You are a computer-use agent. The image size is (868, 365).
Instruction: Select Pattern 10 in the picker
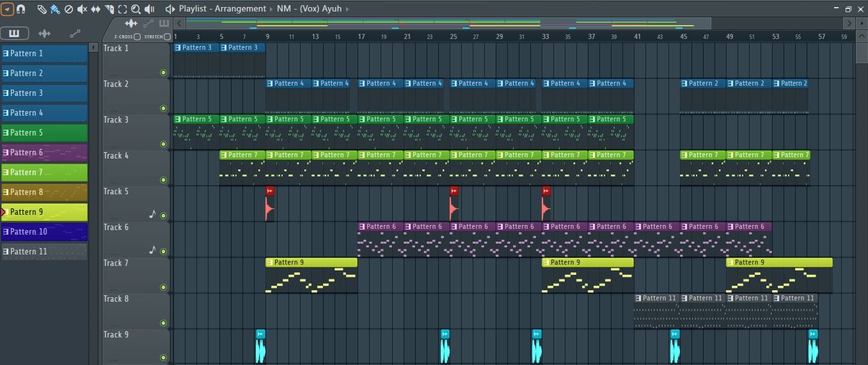44,232
